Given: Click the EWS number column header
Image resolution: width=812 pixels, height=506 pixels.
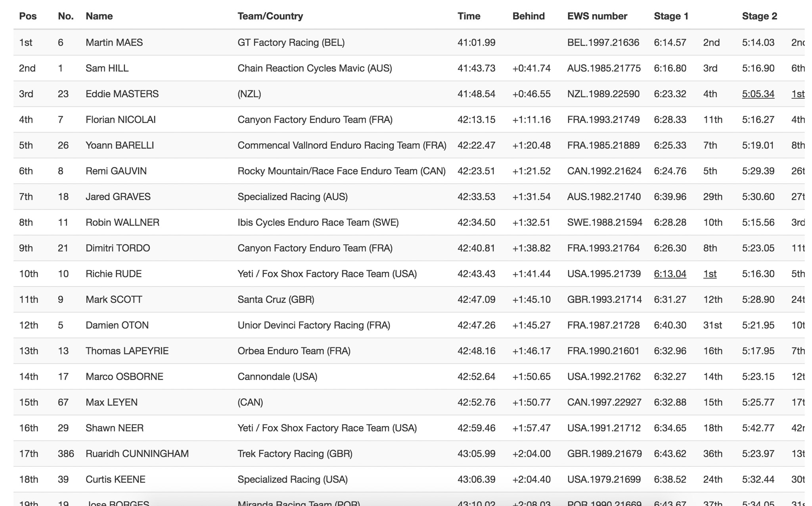Looking at the screenshot, I should click(597, 16).
